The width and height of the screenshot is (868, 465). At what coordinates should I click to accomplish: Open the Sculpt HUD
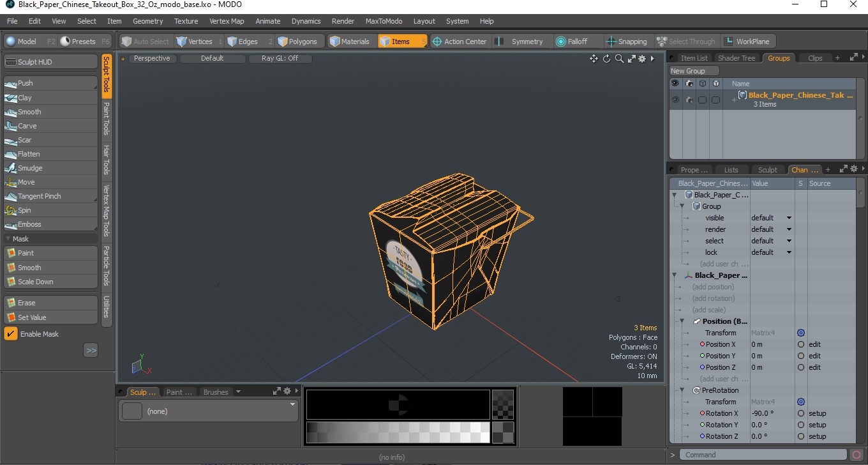tap(51, 62)
